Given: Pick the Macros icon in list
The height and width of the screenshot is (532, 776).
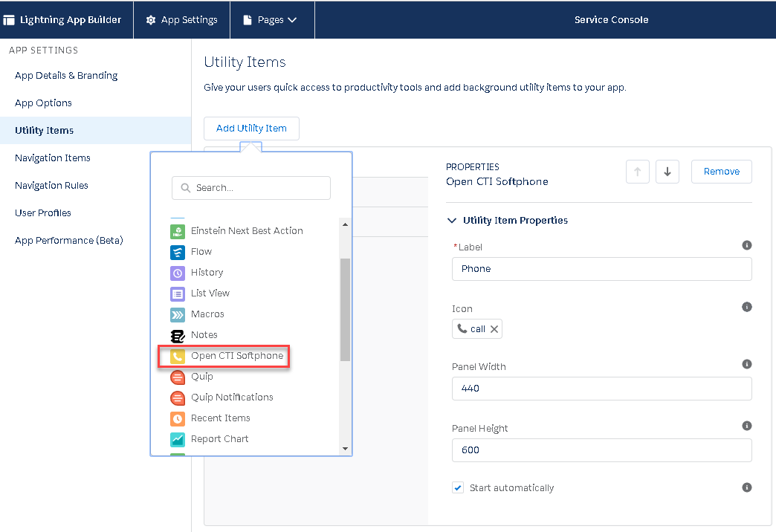Looking at the screenshot, I should pos(177,314).
